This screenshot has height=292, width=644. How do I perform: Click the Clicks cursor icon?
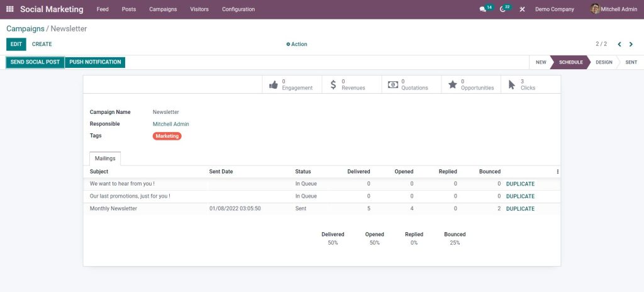(512, 85)
